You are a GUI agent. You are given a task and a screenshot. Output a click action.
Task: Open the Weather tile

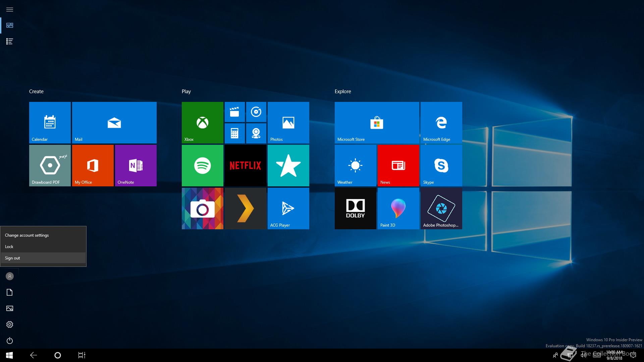click(356, 166)
